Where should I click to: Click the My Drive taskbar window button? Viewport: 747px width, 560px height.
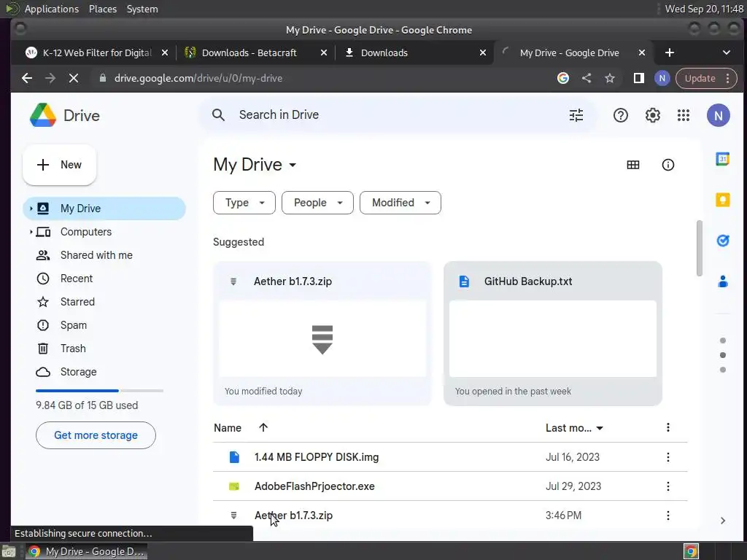(x=86, y=551)
